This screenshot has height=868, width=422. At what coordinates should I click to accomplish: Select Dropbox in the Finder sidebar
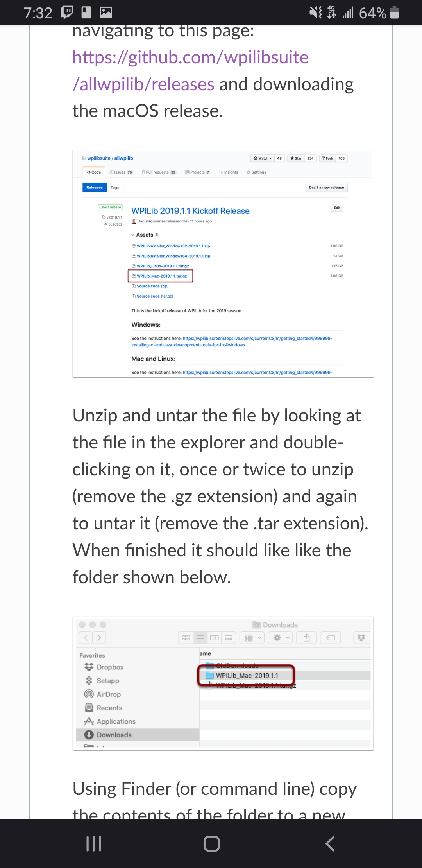104,667
